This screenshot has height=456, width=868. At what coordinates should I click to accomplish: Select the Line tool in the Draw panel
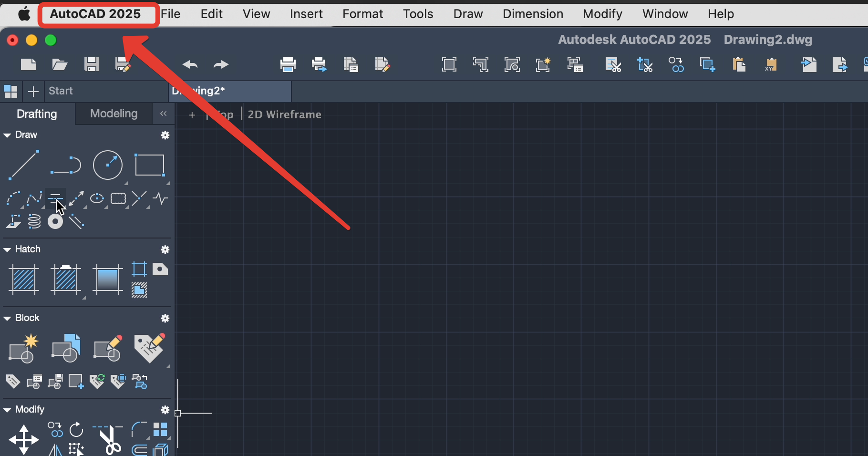(23, 166)
